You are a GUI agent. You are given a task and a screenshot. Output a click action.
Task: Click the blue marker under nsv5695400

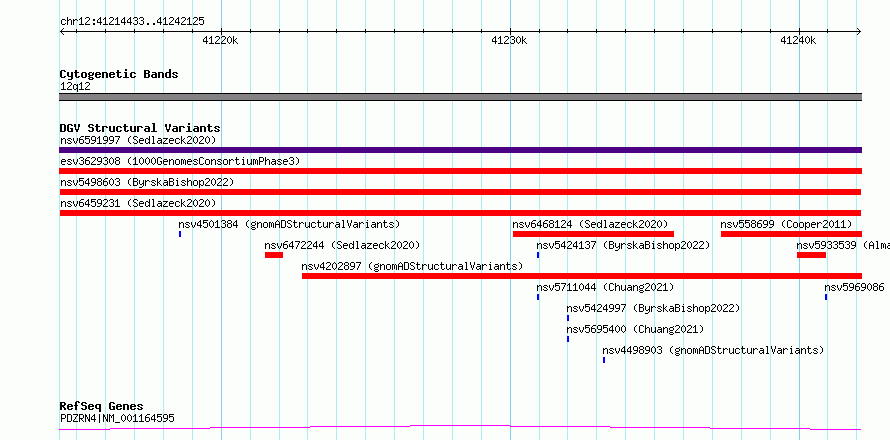pyautogui.click(x=568, y=339)
